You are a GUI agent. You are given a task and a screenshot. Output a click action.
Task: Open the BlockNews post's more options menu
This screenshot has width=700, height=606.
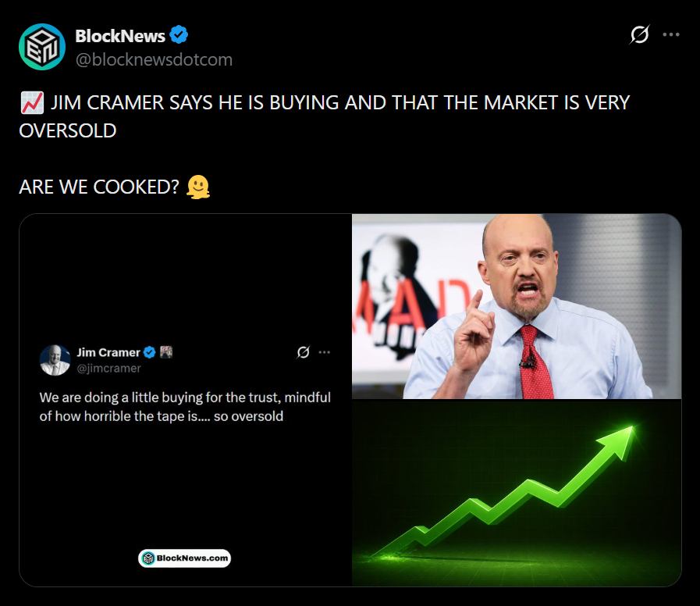coord(671,35)
